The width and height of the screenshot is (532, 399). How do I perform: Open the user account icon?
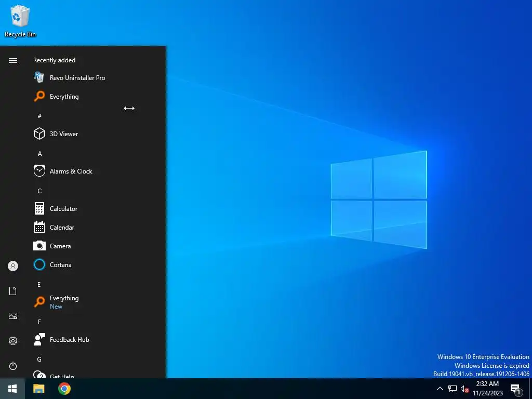pyautogui.click(x=13, y=266)
